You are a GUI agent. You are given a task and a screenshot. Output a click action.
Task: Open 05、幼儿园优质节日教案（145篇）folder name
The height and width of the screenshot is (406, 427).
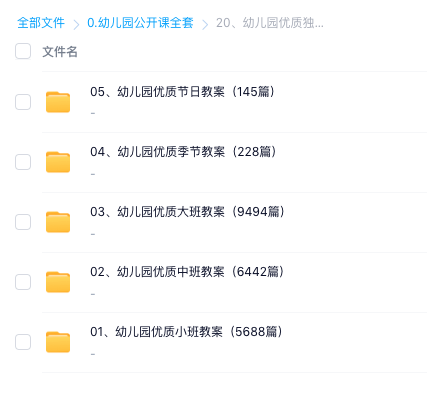[182, 92]
